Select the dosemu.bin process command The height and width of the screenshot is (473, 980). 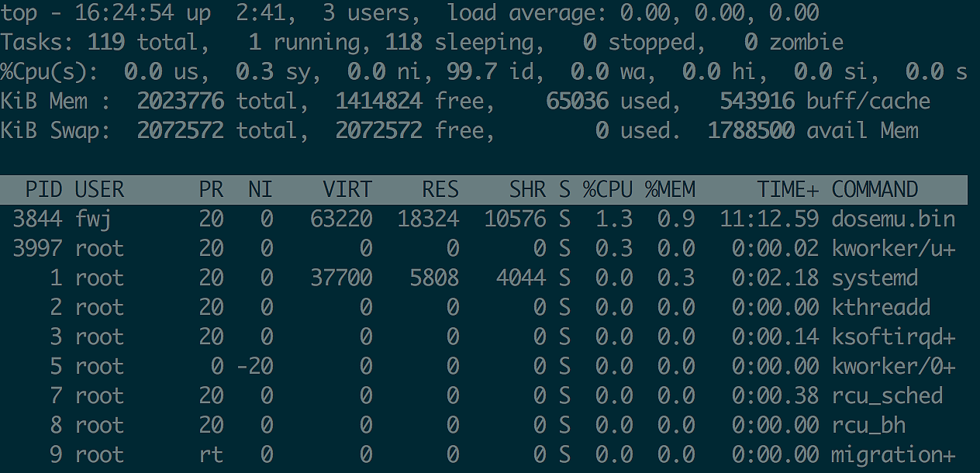click(893, 219)
